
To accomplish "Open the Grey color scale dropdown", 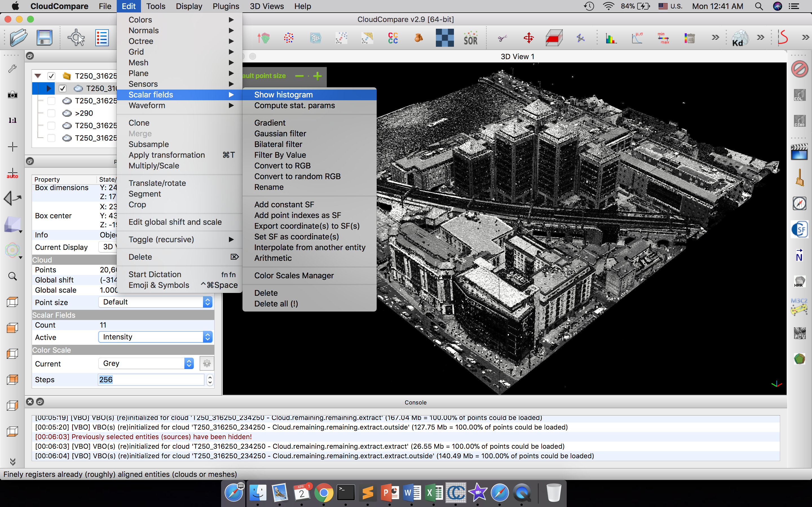I will pyautogui.click(x=146, y=363).
